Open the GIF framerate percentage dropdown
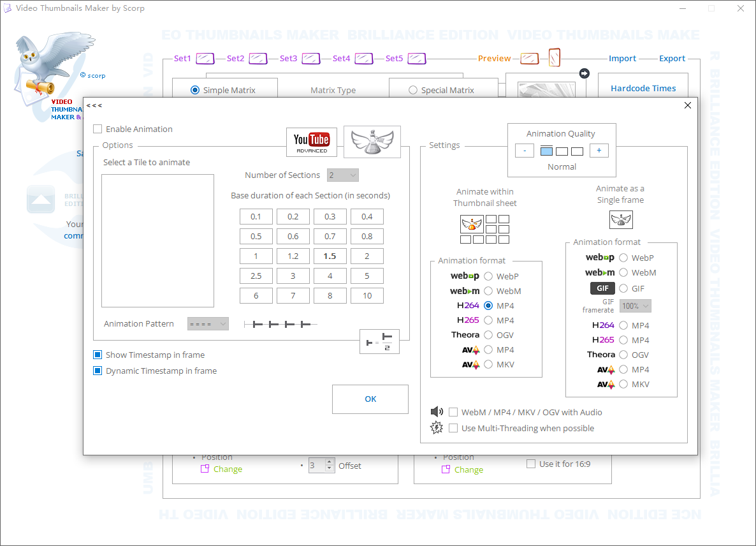Image resolution: width=756 pixels, height=546 pixels. [x=635, y=306]
